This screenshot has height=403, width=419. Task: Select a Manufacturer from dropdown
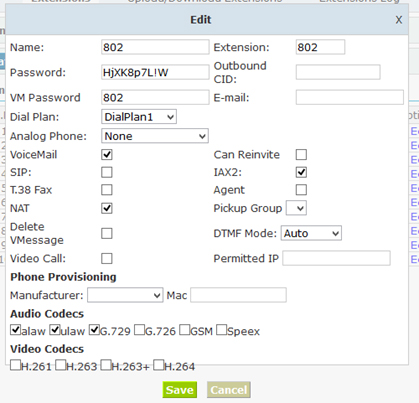pyautogui.click(x=125, y=295)
